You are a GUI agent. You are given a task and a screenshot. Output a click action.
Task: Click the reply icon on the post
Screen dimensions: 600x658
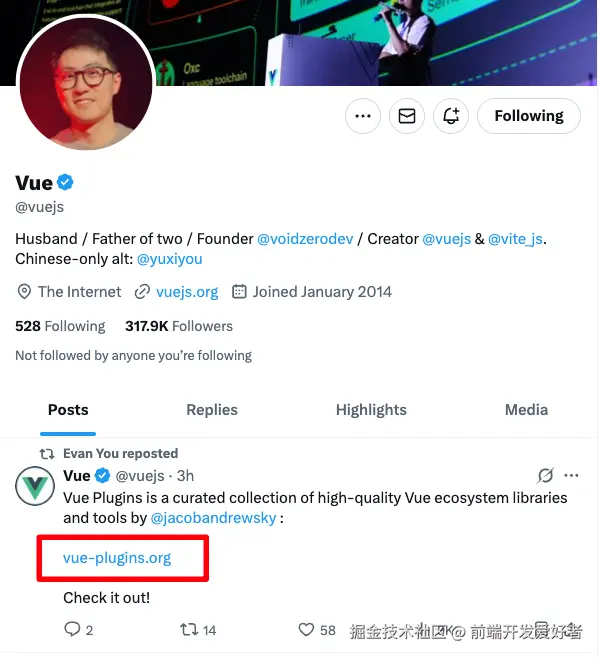point(72,630)
